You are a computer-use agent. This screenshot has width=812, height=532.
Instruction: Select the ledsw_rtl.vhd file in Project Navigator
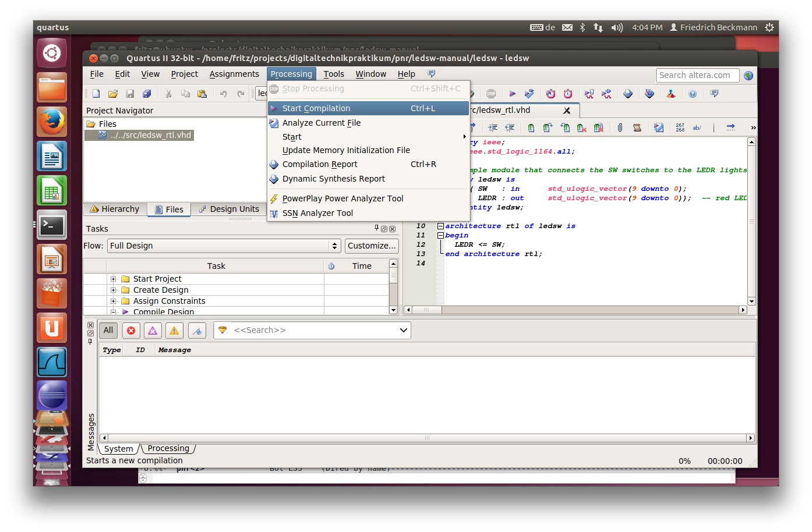pos(150,135)
